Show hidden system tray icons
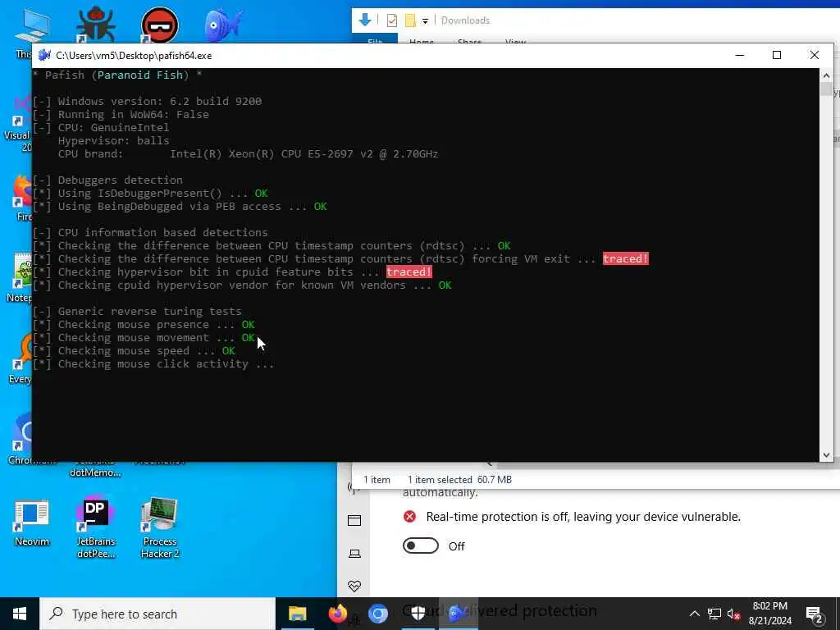This screenshot has height=630, width=840. tap(694, 614)
